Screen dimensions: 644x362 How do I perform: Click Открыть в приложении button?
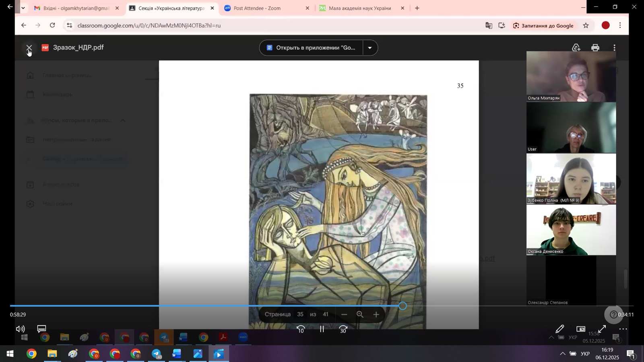311,48
